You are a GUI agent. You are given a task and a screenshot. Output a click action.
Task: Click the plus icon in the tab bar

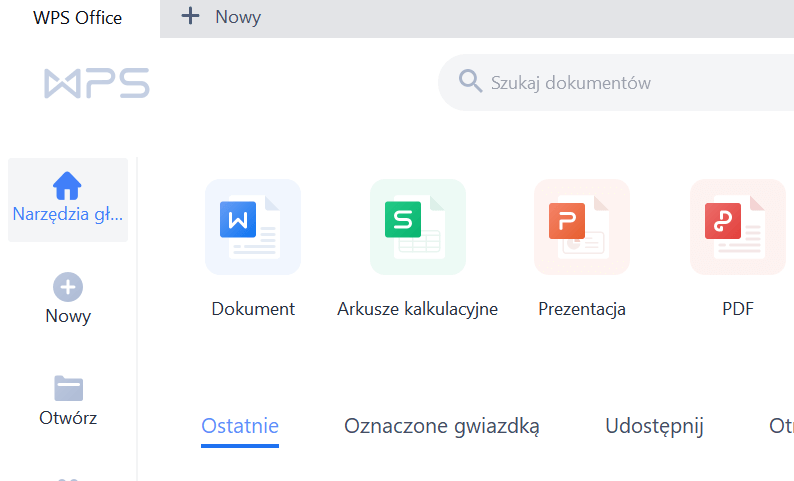(190, 17)
